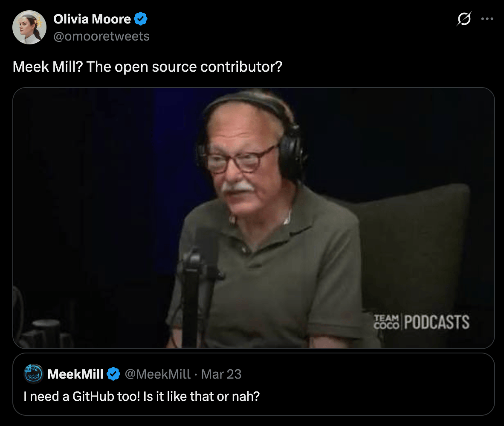Open the @MeekMill handle in quote
Image resolution: width=504 pixels, height=426 pixels.
coord(157,374)
